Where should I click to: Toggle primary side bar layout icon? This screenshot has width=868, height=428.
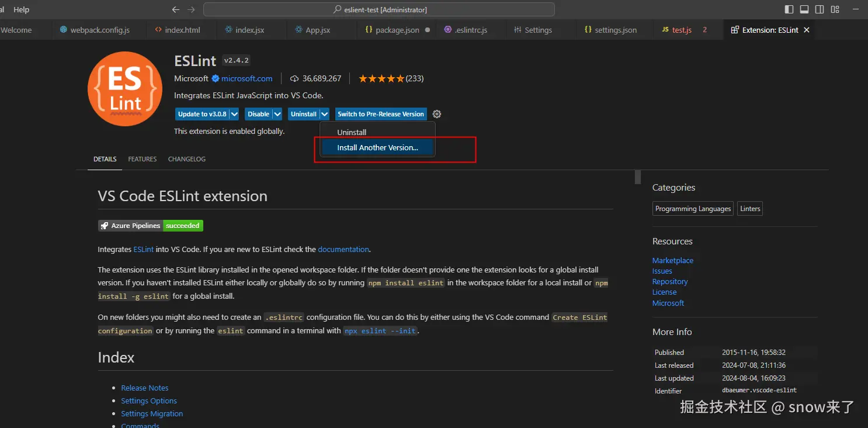(789, 9)
